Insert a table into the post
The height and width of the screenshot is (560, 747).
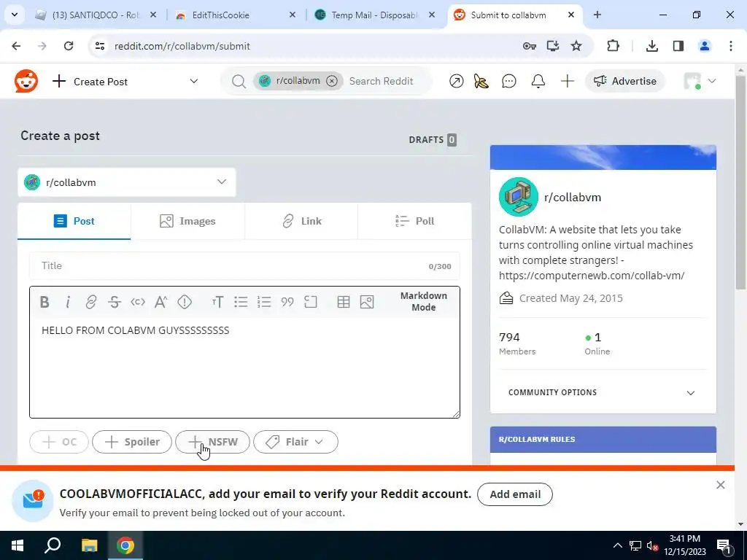pyautogui.click(x=344, y=302)
